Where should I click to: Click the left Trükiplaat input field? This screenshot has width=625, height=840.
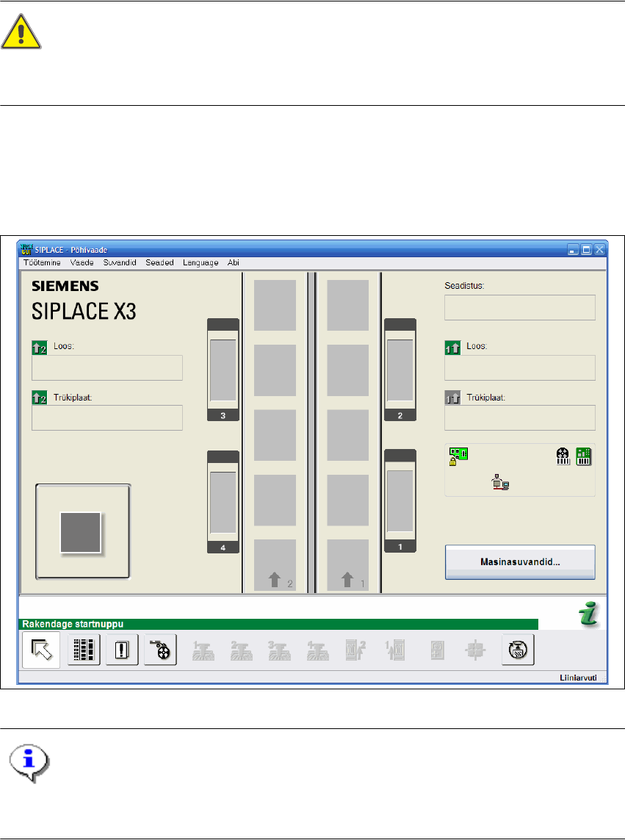pyautogui.click(x=107, y=418)
